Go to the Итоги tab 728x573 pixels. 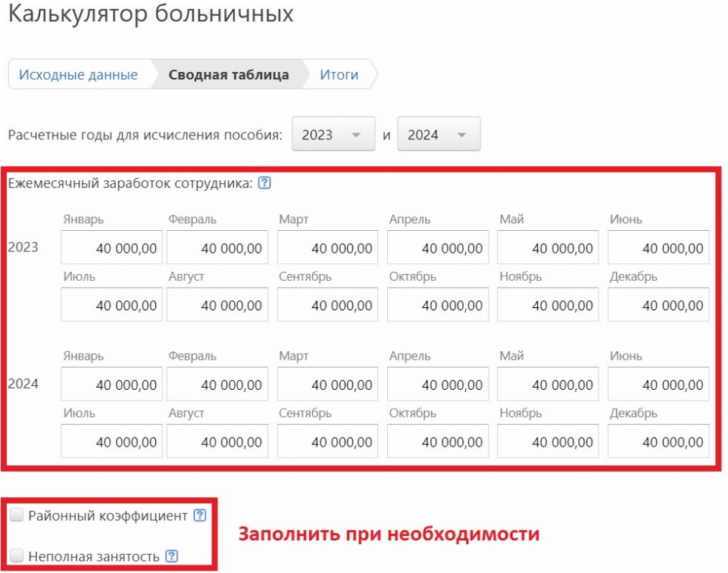pyautogui.click(x=339, y=75)
